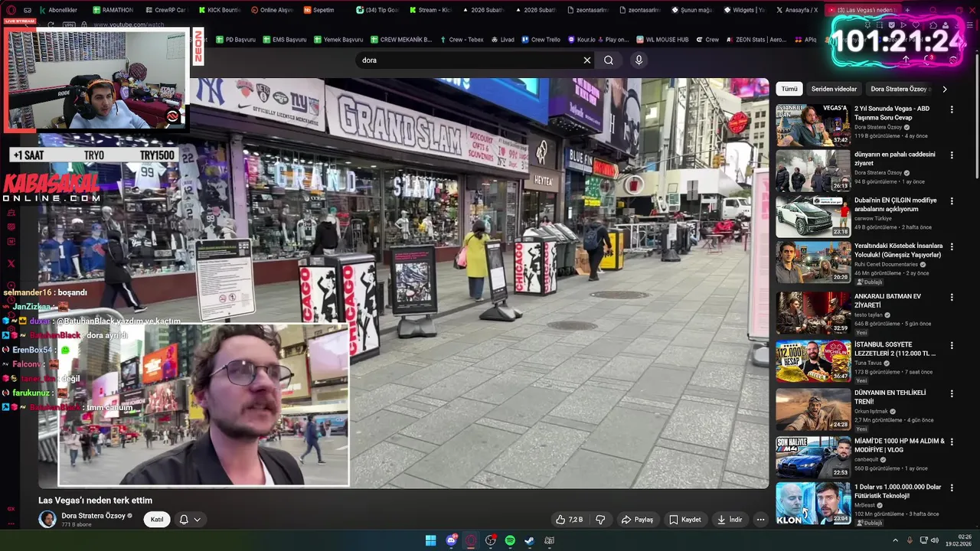
Task: Open OBS Studio from taskbar
Action: tap(491, 540)
